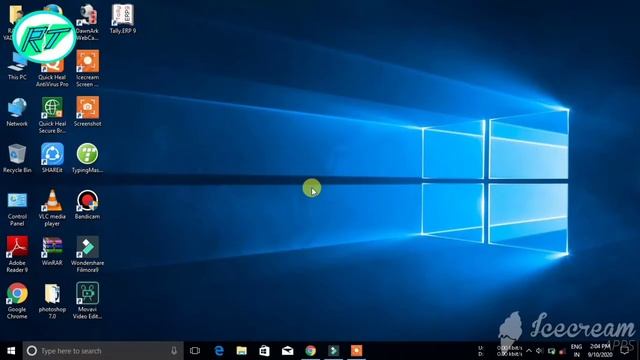Select the DawnArk WebCam desktop shortcut
Viewport: 640px width, 360px height.
tap(87, 22)
